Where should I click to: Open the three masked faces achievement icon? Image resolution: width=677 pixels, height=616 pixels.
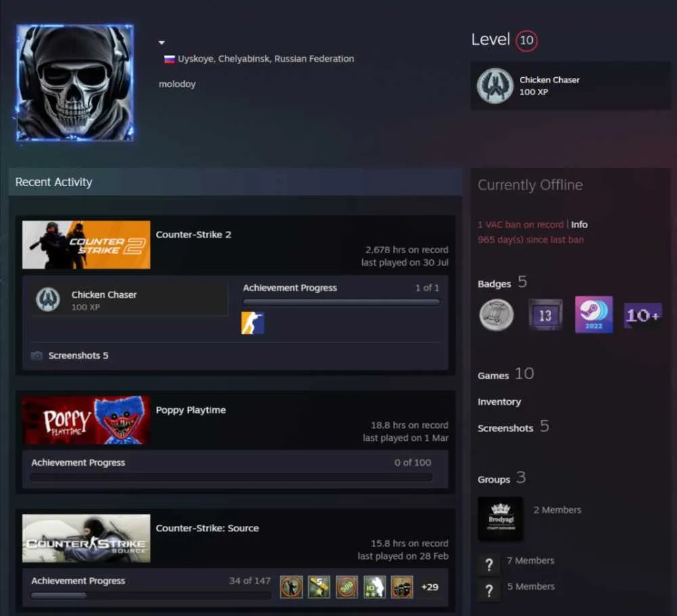coord(402,587)
